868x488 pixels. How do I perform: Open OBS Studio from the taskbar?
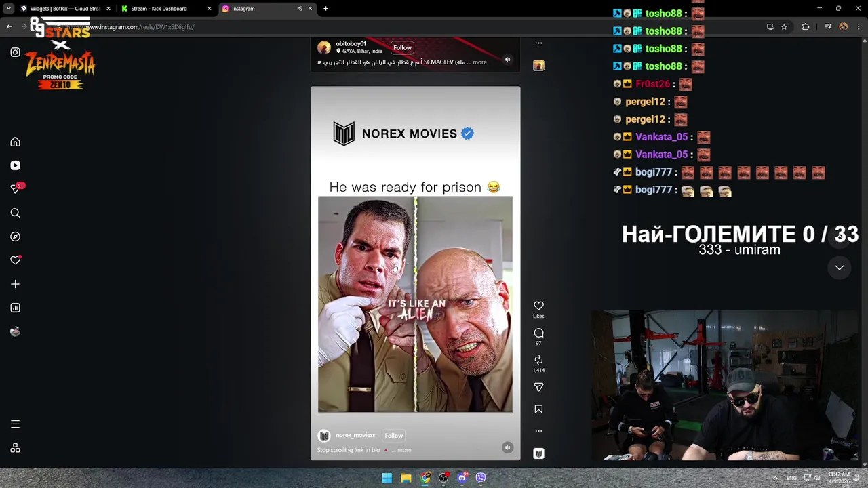point(443,478)
